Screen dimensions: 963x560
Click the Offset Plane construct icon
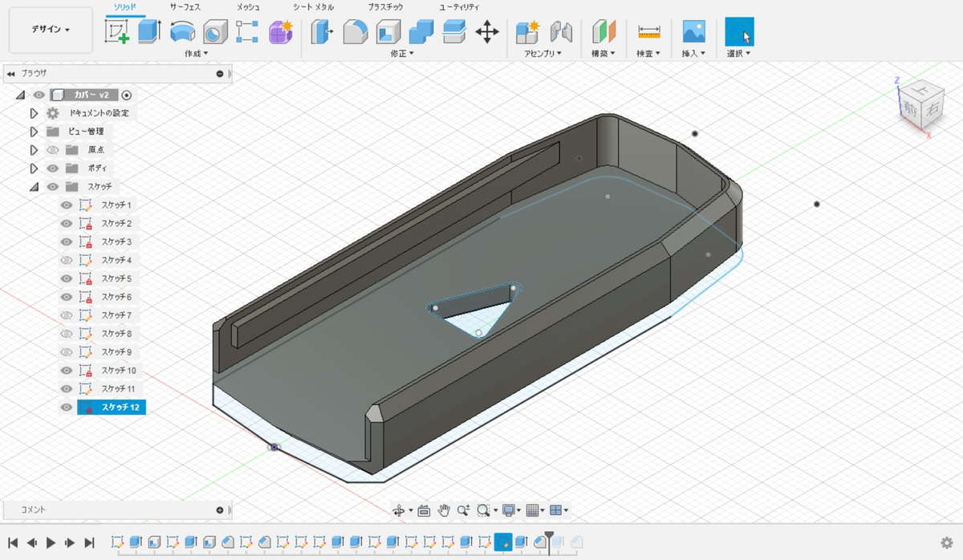603,32
